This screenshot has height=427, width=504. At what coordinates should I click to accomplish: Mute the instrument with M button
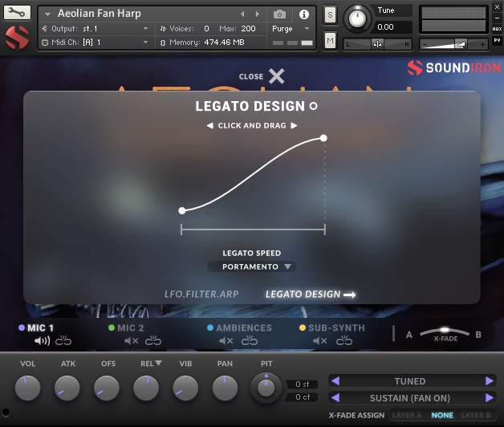pos(330,40)
